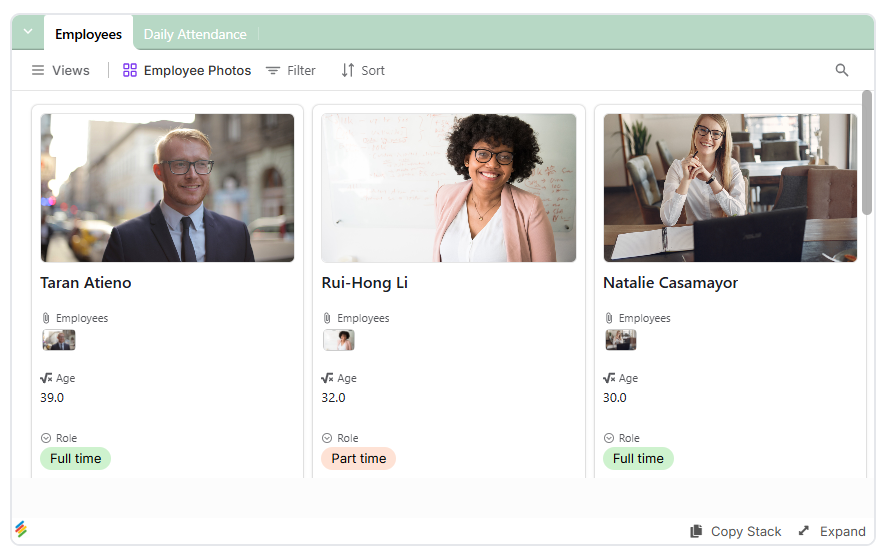The height and width of the screenshot is (558, 895).
Task: Click Natalie Casamayor's Full time role tag
Action: point(638,459)
